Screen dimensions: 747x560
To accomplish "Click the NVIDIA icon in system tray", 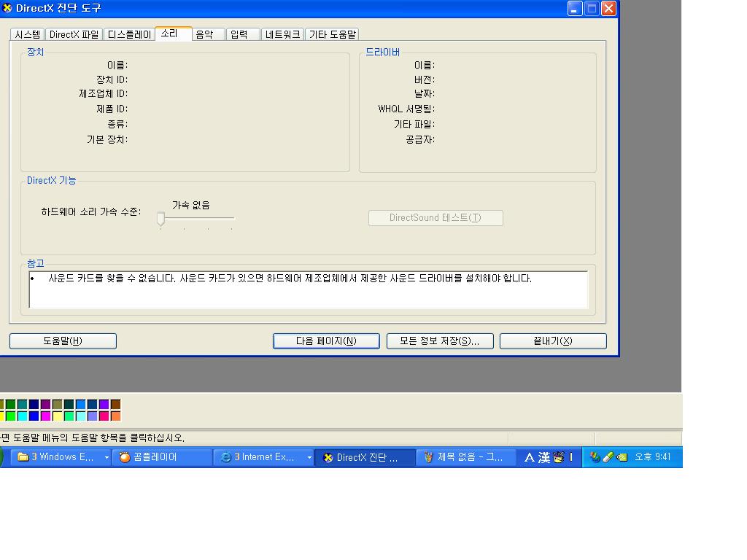I will pos(622,457).
